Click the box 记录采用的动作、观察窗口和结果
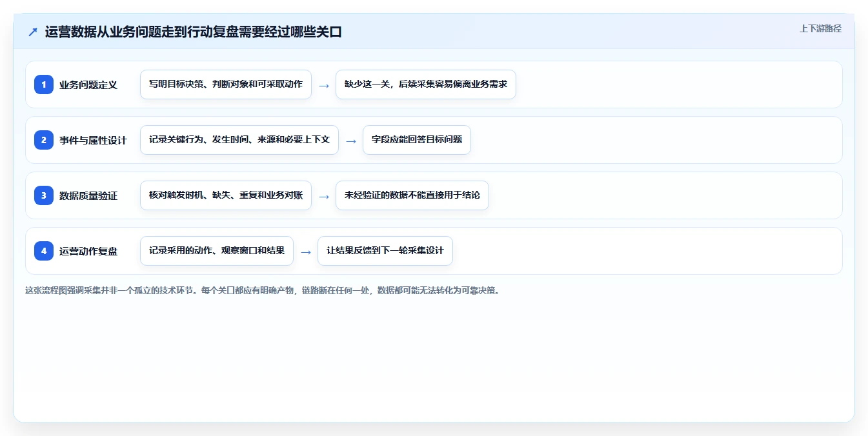 [x=217, y=251]
